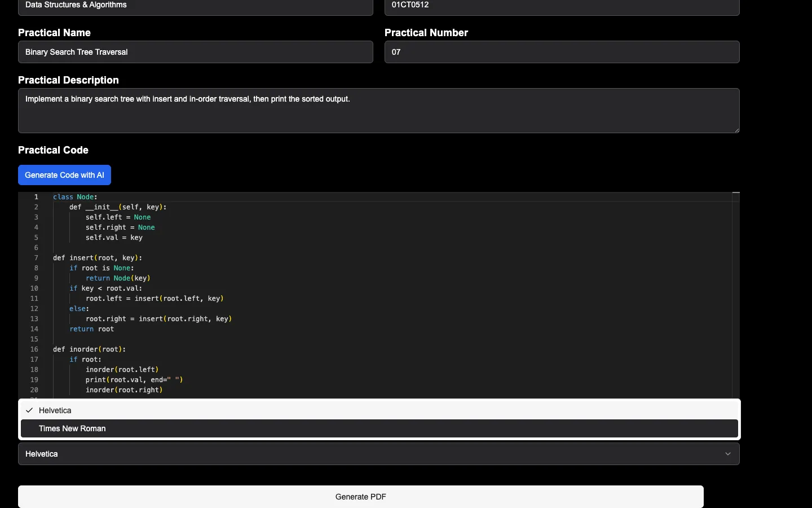Click the Practical Code heading label

[x=54, y=150]
